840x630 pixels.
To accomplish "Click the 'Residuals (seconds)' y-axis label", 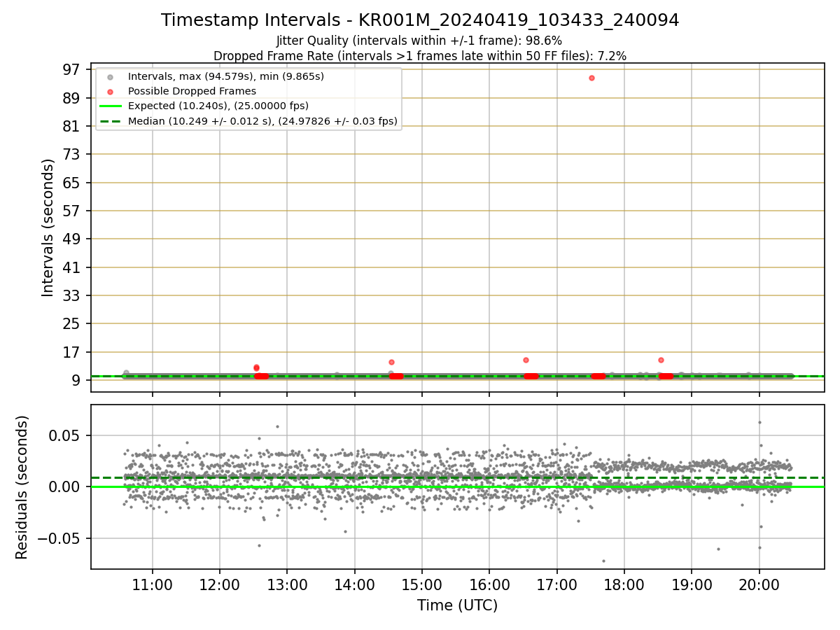I will (x=22, y=487).
